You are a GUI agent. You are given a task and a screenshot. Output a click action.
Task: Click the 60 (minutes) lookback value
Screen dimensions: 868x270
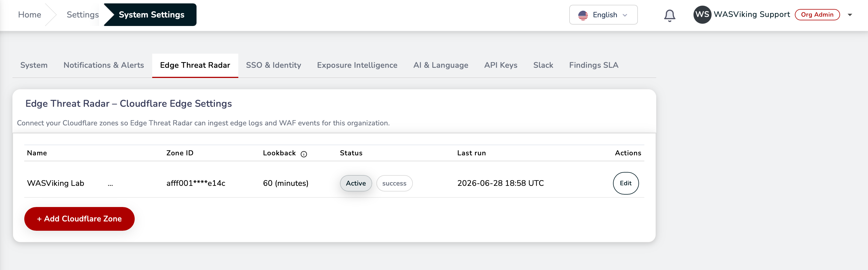point(285,183)
